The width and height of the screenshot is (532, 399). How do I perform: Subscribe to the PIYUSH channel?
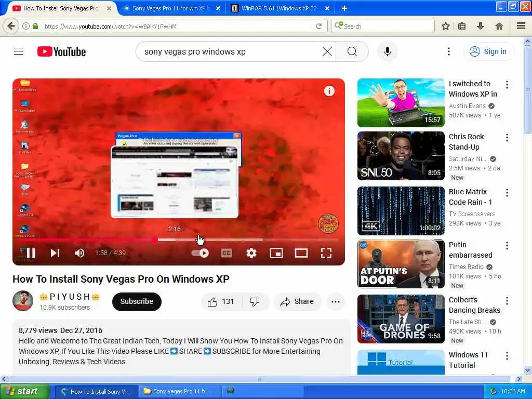(137, 302)
